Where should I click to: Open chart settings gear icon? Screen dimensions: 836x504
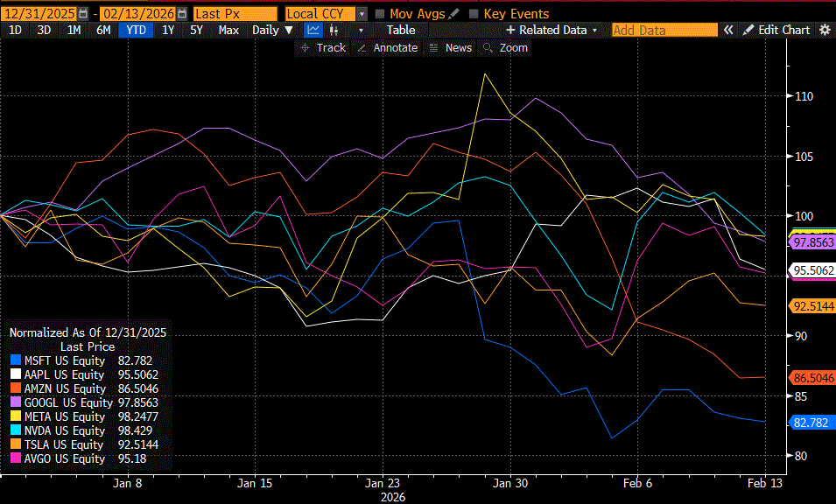(825, 30)
